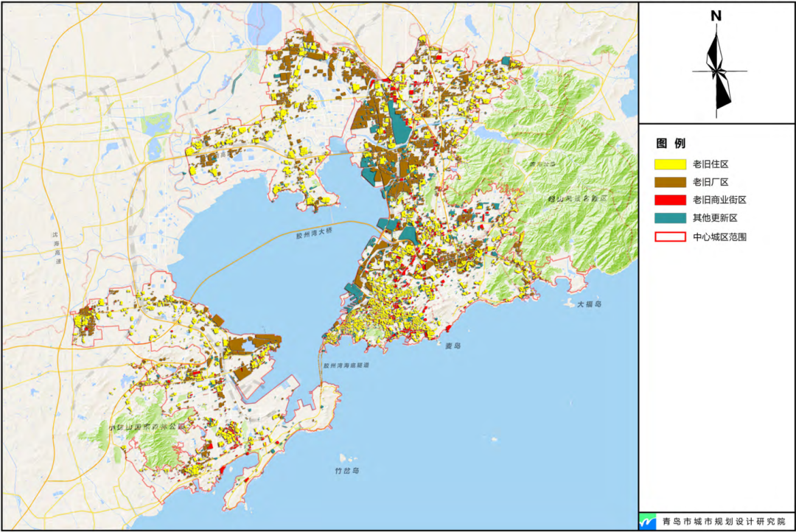Click the 图例 legend heading
796x532 pixels.
671,143
